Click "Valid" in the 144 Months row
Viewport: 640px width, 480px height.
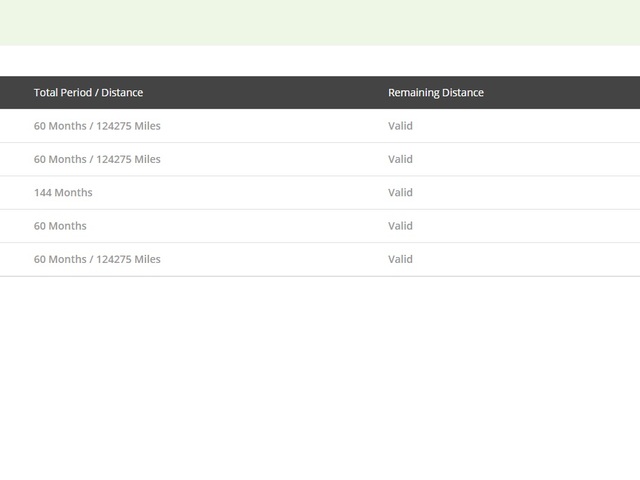pos(400,193)
